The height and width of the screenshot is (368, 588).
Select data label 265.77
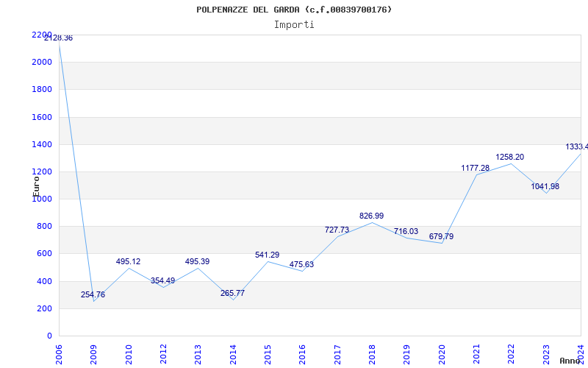tap(232, 293)
